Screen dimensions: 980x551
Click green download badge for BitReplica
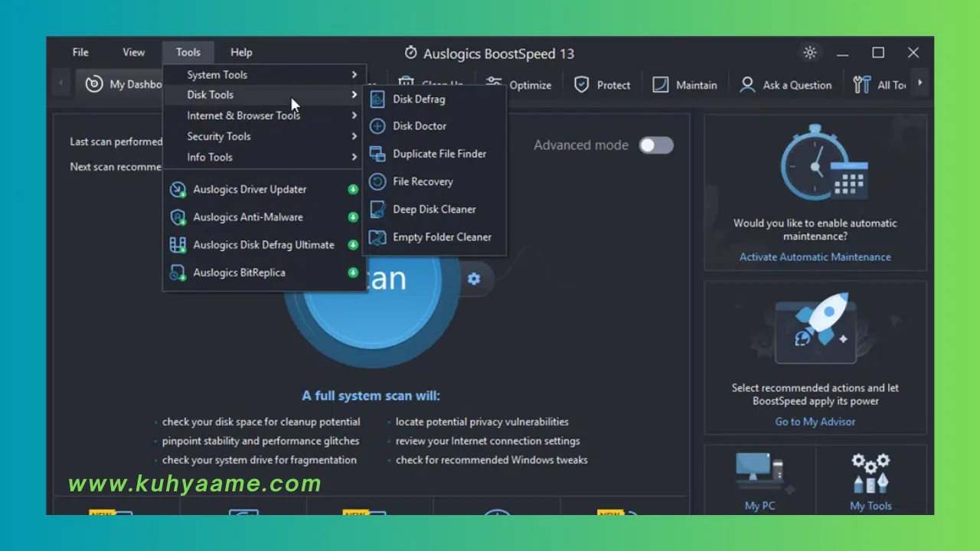tap(353, 272)
